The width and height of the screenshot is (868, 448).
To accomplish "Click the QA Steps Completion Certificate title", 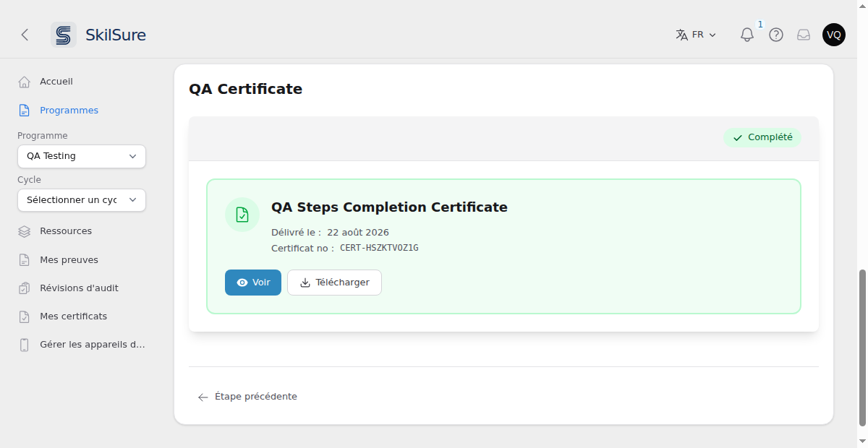I will click(389, 207).
